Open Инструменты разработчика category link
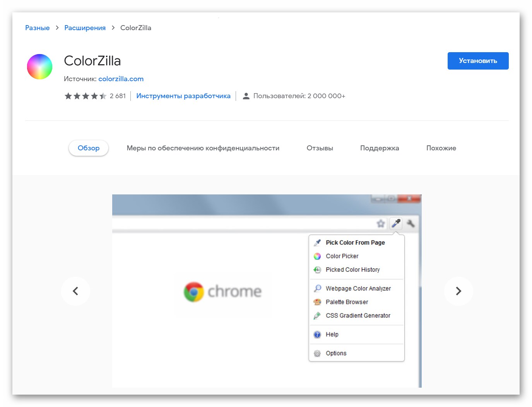This screenshot has height=407, width=532. pyautogui.click(x=183, y=96)
